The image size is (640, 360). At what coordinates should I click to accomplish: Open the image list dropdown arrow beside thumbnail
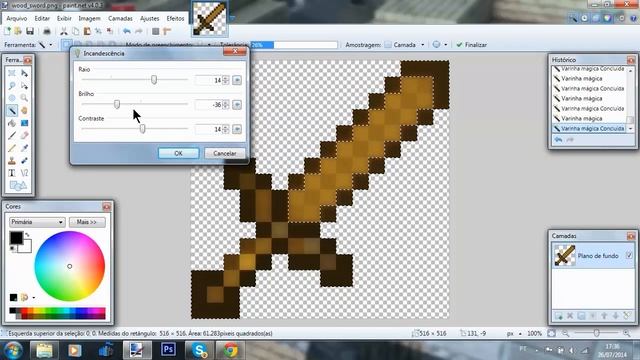(232, 18)
